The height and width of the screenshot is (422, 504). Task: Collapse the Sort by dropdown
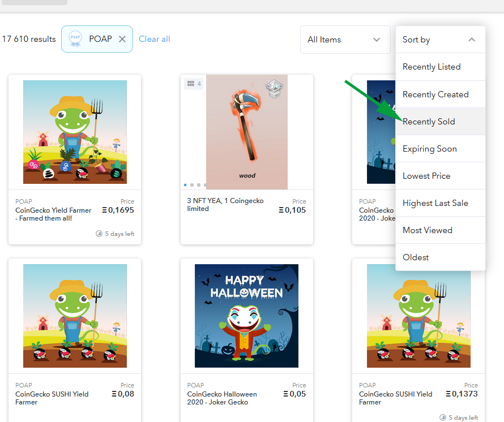click(x=440, y=40)
